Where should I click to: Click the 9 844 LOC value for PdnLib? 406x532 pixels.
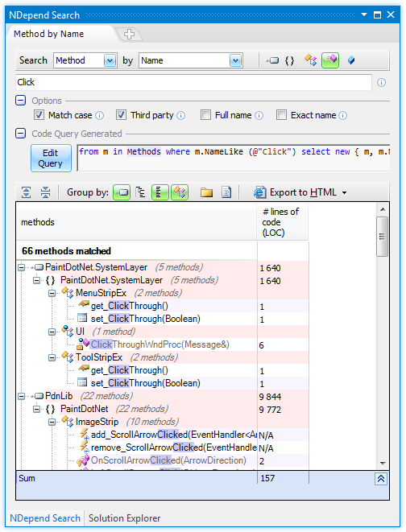(x=270, y=397)
